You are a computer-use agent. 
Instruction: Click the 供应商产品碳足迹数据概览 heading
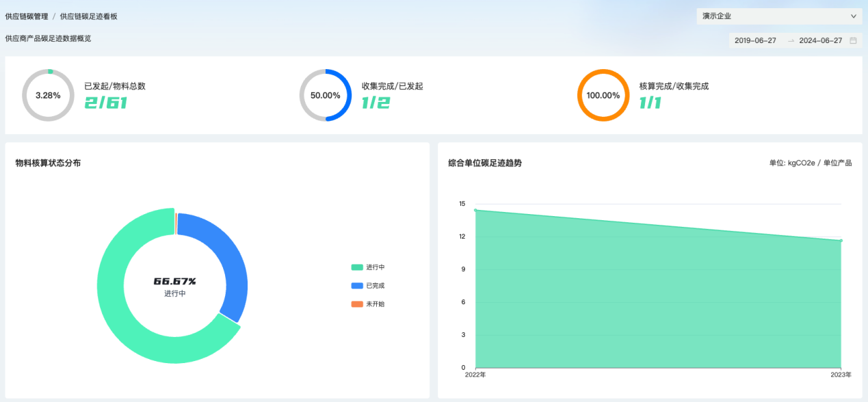[48, 39]
